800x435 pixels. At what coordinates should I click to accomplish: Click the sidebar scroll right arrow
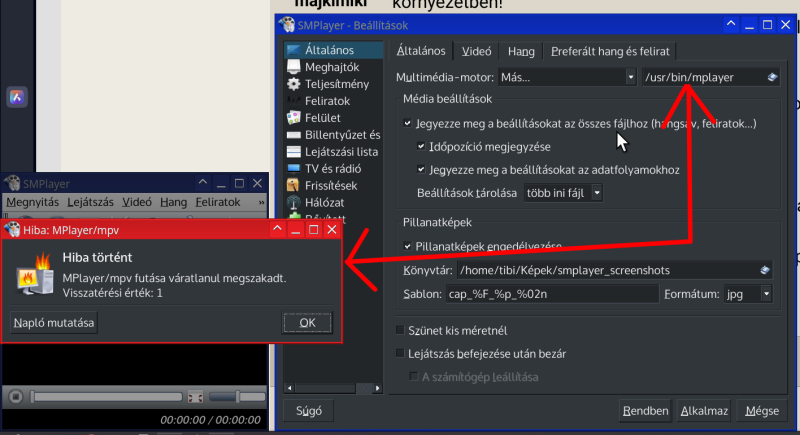coord(377,389)
